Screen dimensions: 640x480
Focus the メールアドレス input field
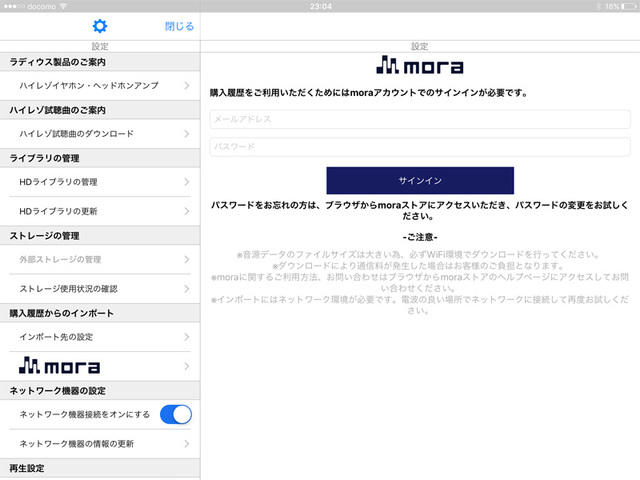pos(419,119)
